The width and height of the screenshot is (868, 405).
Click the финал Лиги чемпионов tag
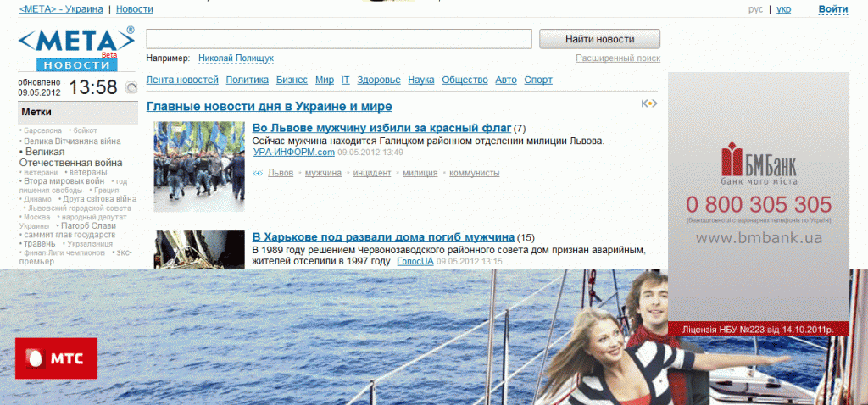(x=64, y=252)
